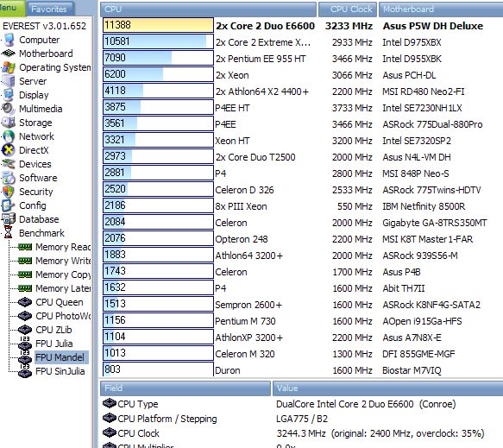Sort by the Motherboard column header
This screenshot has height=448, width=503.
(x=441, y=9)
